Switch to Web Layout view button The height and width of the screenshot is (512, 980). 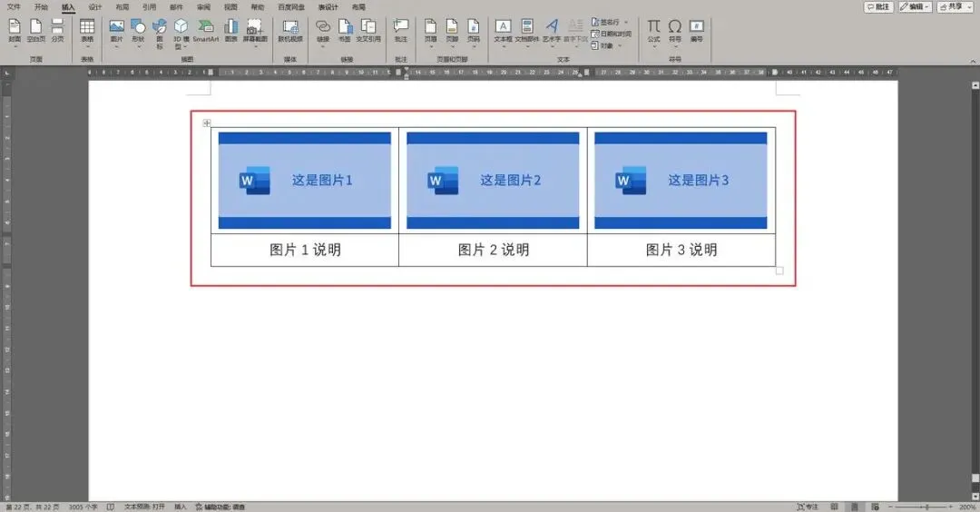coord(875,507)
